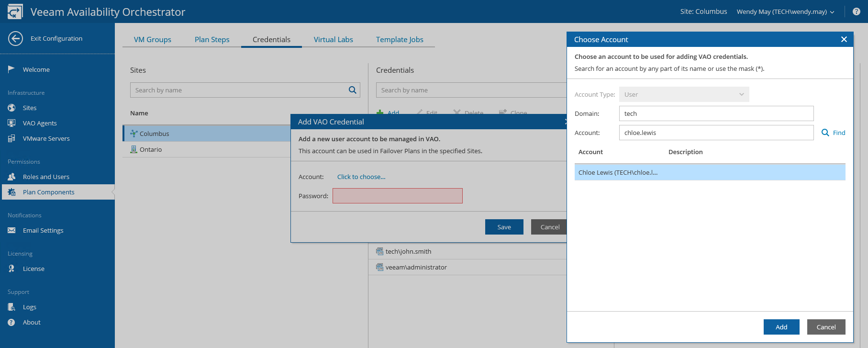Click the Find link next to Account

coord(839,133)
